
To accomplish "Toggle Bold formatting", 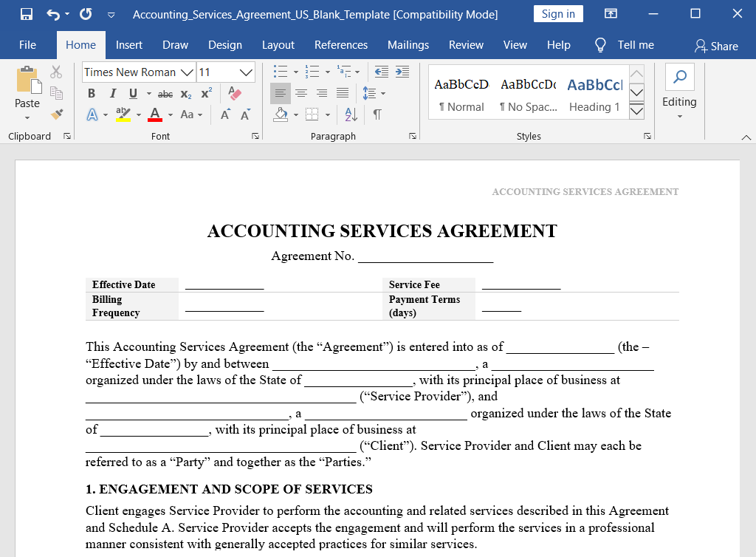I will tap(92, 94).
